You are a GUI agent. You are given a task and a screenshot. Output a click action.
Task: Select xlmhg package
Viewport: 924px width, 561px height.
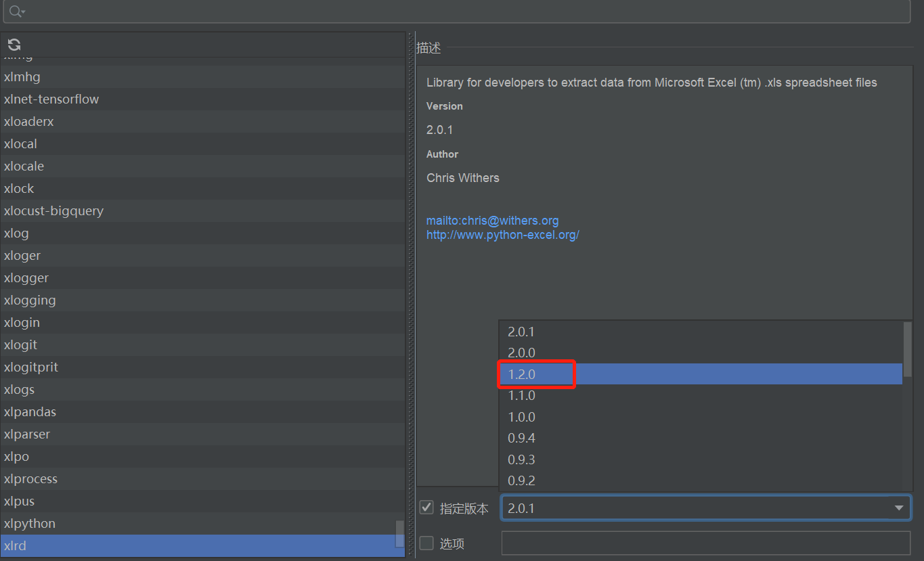(202, 76)
